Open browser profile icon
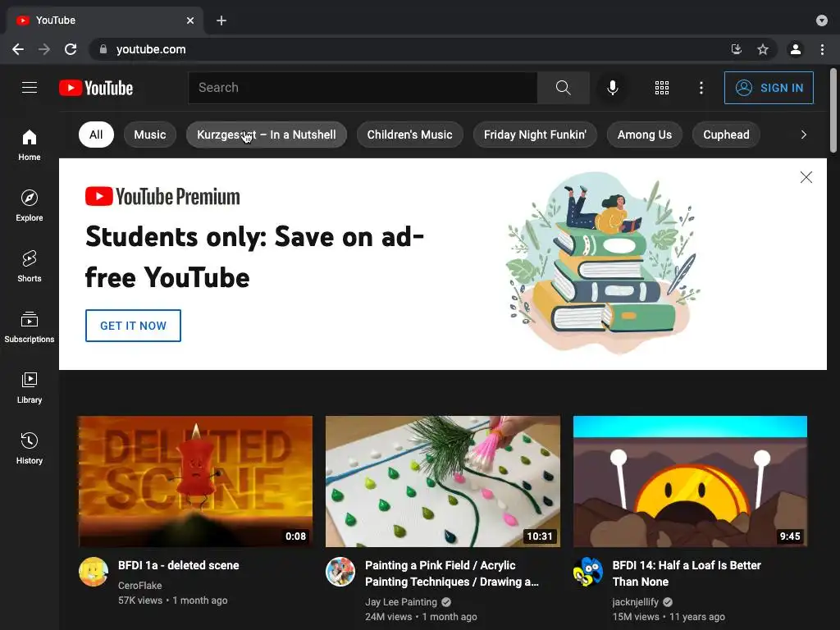This screenshot has width=840, height=630. point(796,49)
